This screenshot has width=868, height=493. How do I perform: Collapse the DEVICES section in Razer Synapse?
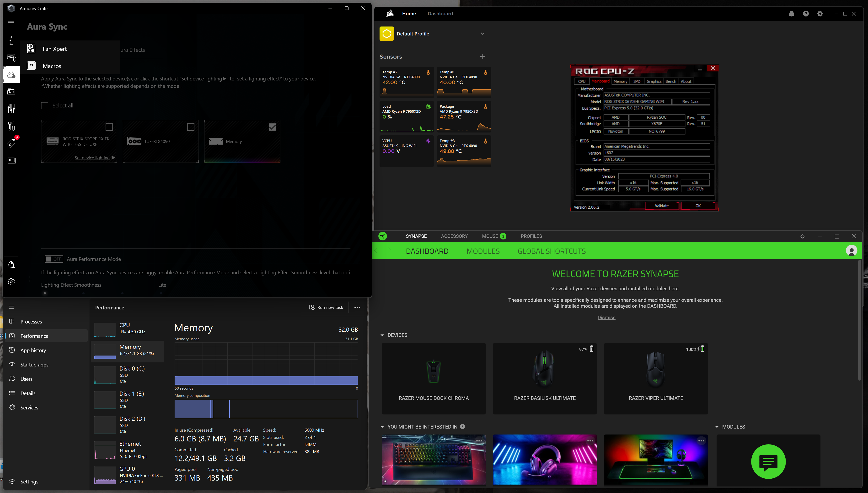pos(382,335)
